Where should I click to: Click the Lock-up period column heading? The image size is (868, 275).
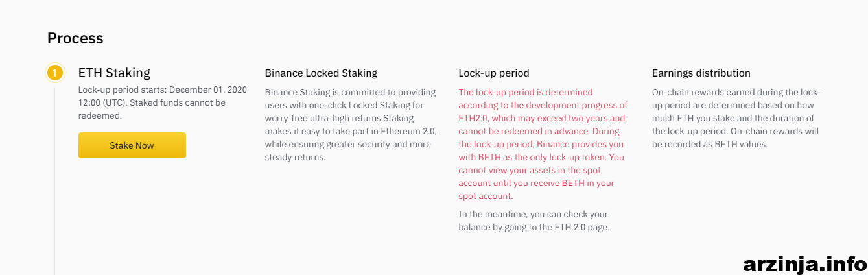pyautogui.click(x=494, y=73)
